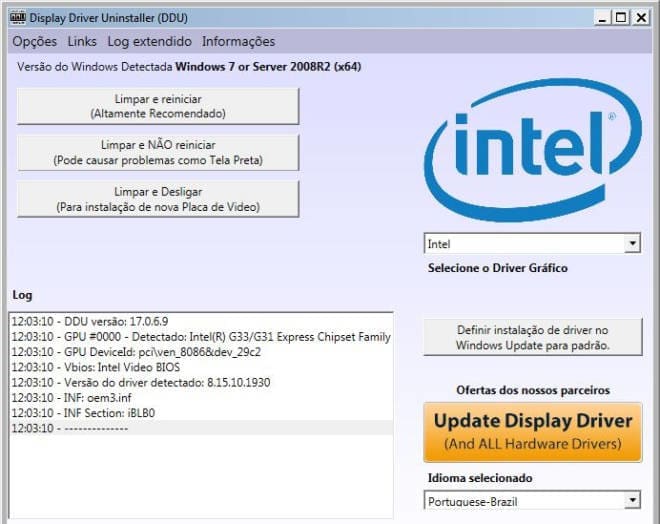Expand the Intel graphics driver dropdown arrow
The image size is (660, 524).
pos(632,243)
